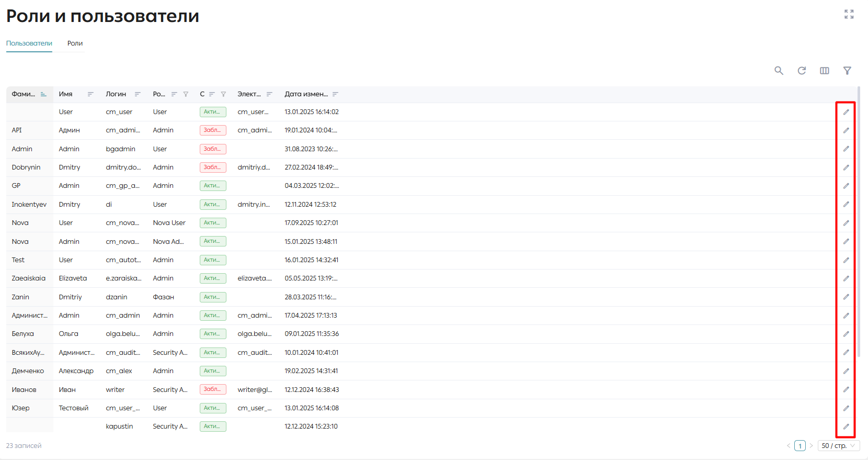This screenshot has height=460, width=868.
Task: Expand the 50 / стр. page size dropdown
Action: (x=839, y=446)
